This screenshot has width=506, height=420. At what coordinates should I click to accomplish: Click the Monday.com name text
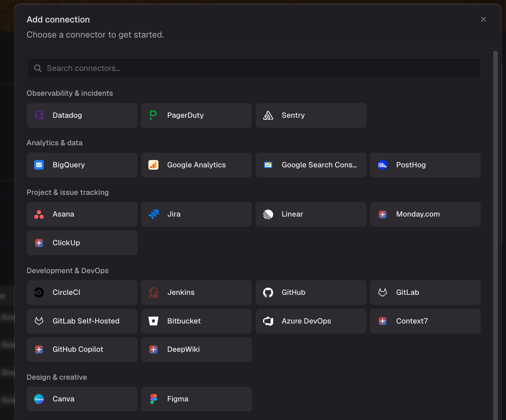click(418, 214)
